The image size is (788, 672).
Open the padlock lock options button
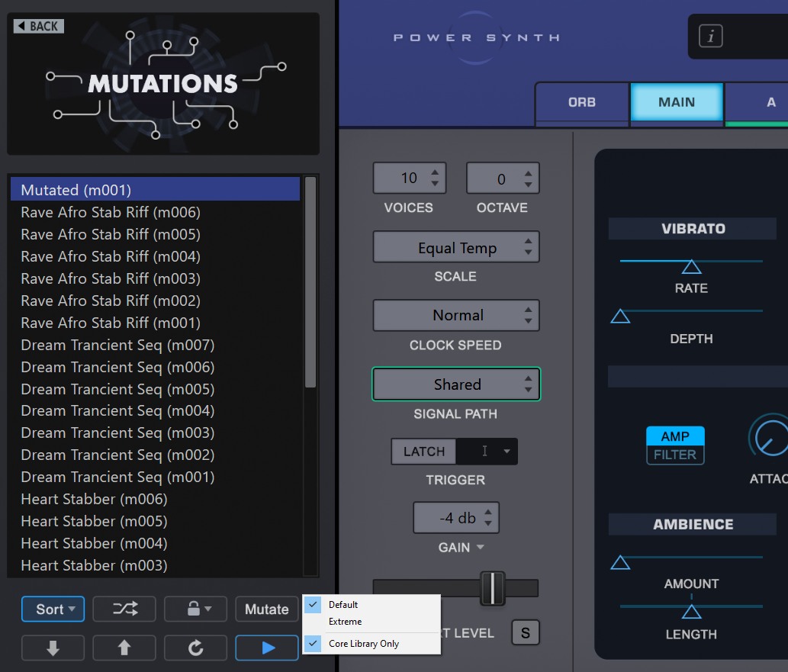pyautogui.click(x=195, y=609)
